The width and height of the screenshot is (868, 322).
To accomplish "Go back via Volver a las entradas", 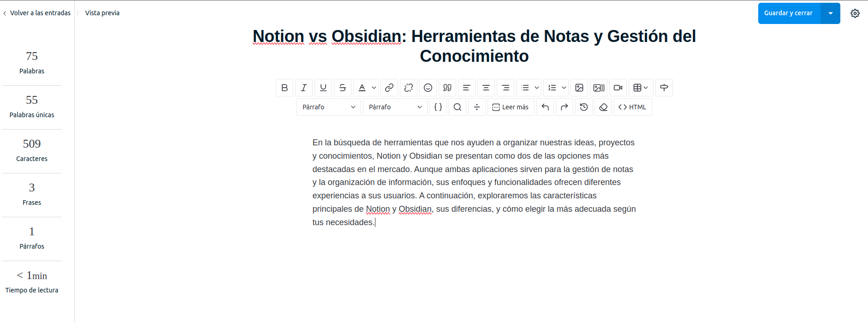I will tap(37, 13).
